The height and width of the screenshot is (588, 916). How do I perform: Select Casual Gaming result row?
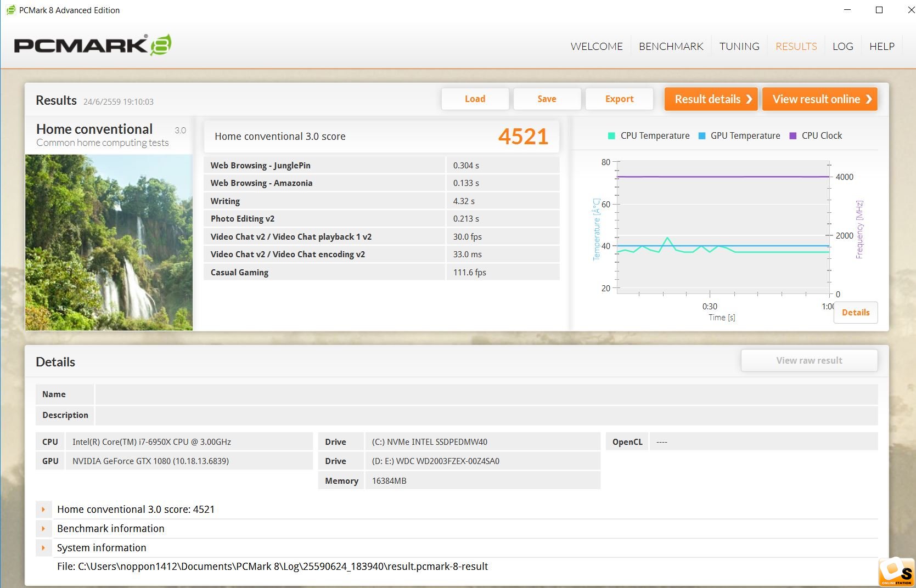(x=381, y=272)
